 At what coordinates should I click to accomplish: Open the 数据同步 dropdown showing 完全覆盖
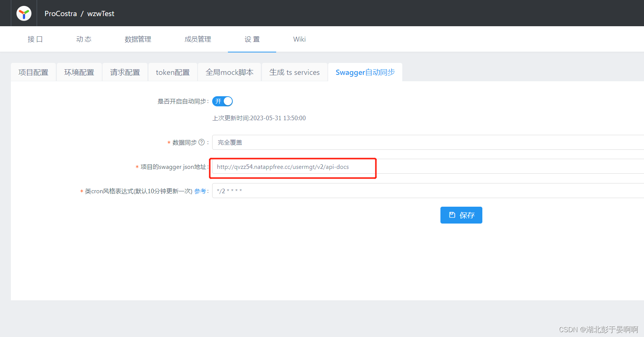pyautogui.click(x=428, y=142)
